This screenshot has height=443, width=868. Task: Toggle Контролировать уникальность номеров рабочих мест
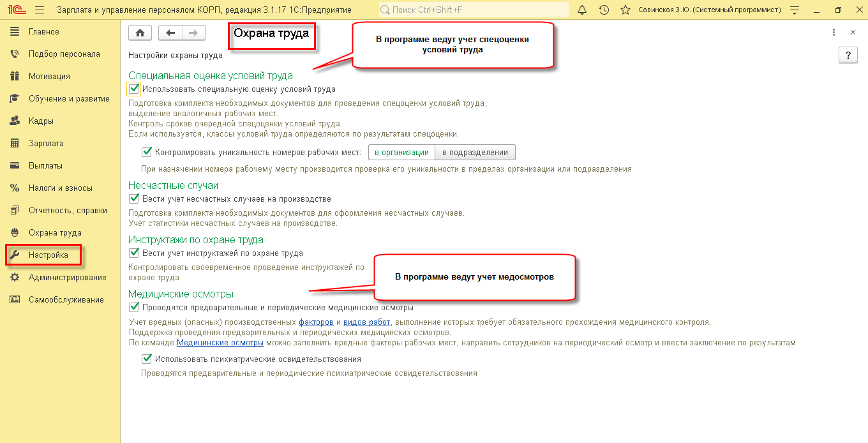(x=147, y=153)
